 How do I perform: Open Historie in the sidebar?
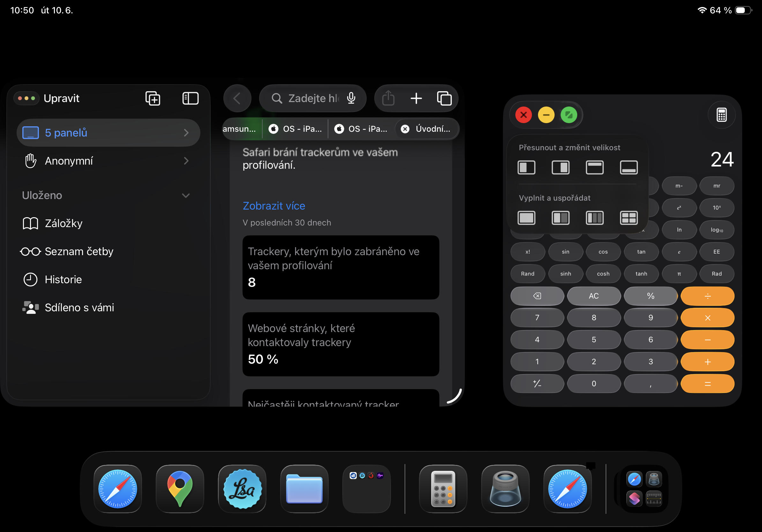63,280
